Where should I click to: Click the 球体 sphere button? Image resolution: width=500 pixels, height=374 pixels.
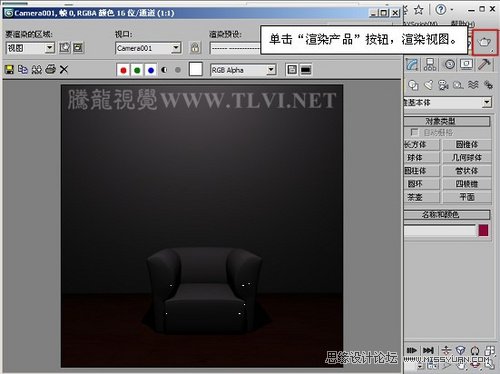tap(422, 157)
